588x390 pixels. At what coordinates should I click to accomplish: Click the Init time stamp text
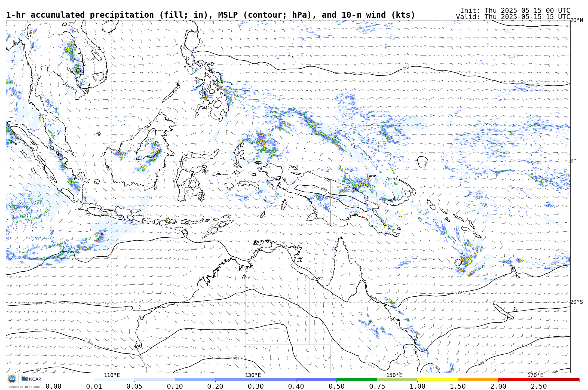click(515, 11)
